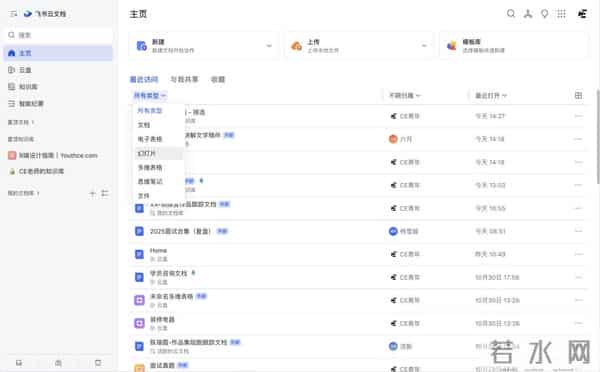Expand the 置顶文档 section
Image resolution: width=600 pixels, height=372 pixels.
click(21, 122)
